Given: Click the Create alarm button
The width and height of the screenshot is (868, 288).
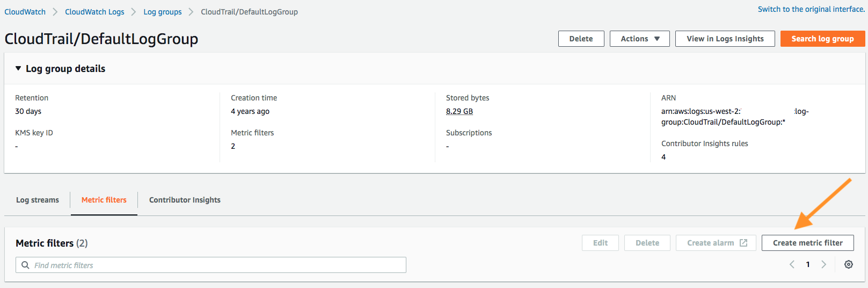Looking at the screenshot, I should tap(716, 243).
